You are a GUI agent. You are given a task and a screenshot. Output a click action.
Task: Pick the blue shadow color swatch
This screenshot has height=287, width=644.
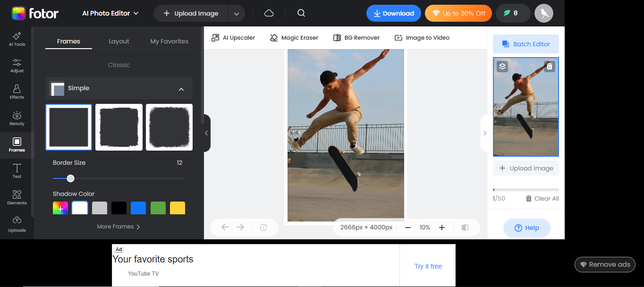click(x=138, y=208)
